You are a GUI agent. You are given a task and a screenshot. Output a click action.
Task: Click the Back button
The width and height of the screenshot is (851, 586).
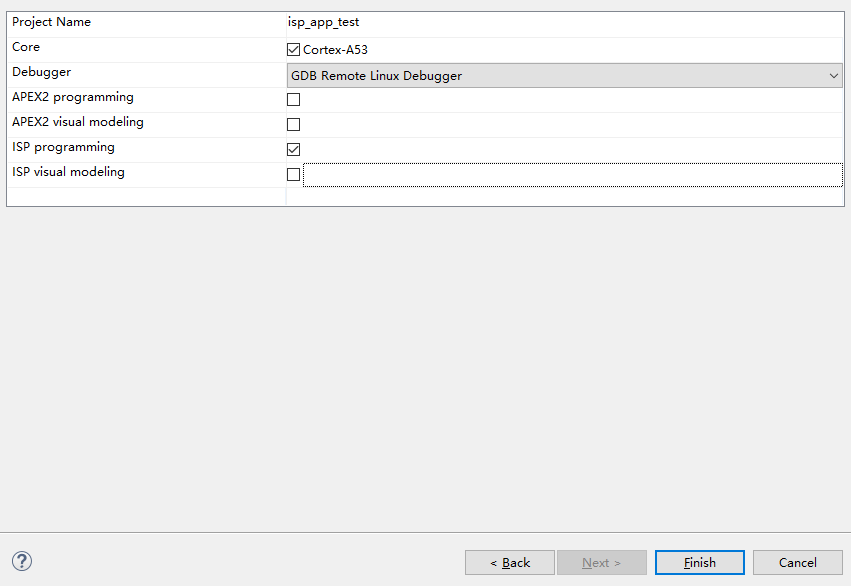click(x=510, y=563)
